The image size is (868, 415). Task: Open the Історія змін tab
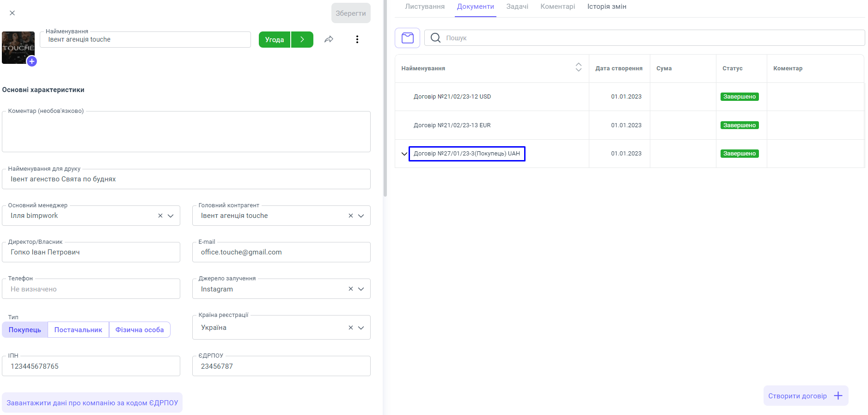[x=606, y=6]
